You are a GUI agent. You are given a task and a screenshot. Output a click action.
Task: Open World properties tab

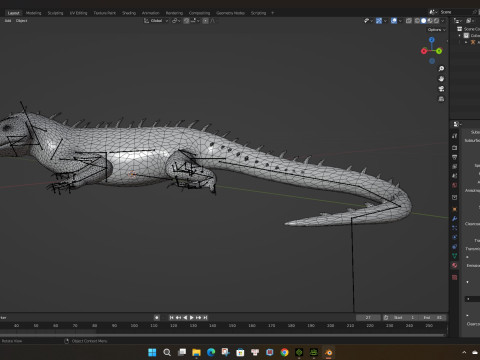point(455,185)
